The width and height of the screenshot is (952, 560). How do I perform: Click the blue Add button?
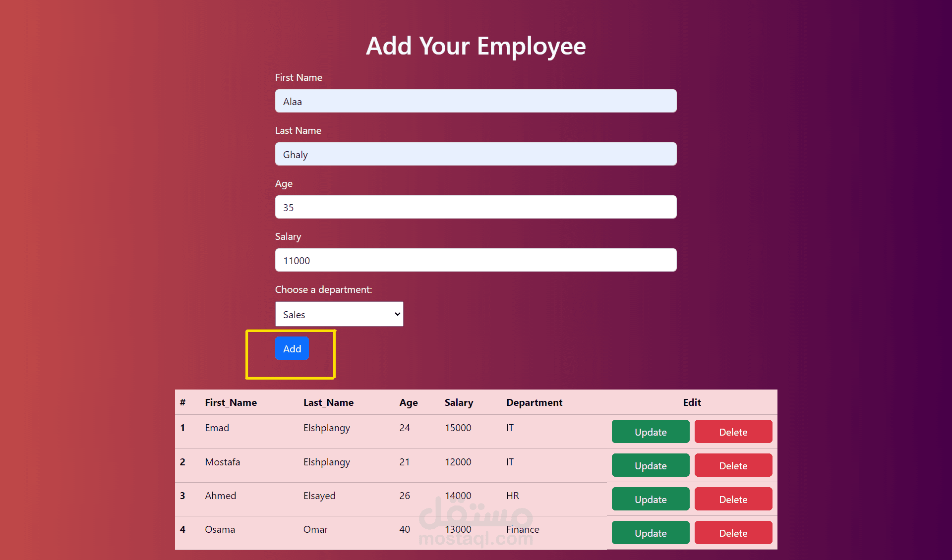292,348
